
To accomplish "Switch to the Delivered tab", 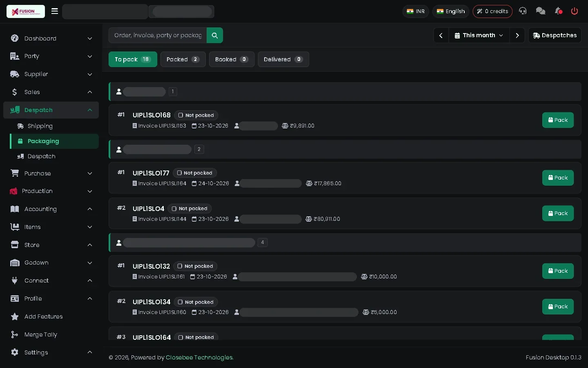I will 283,59.
